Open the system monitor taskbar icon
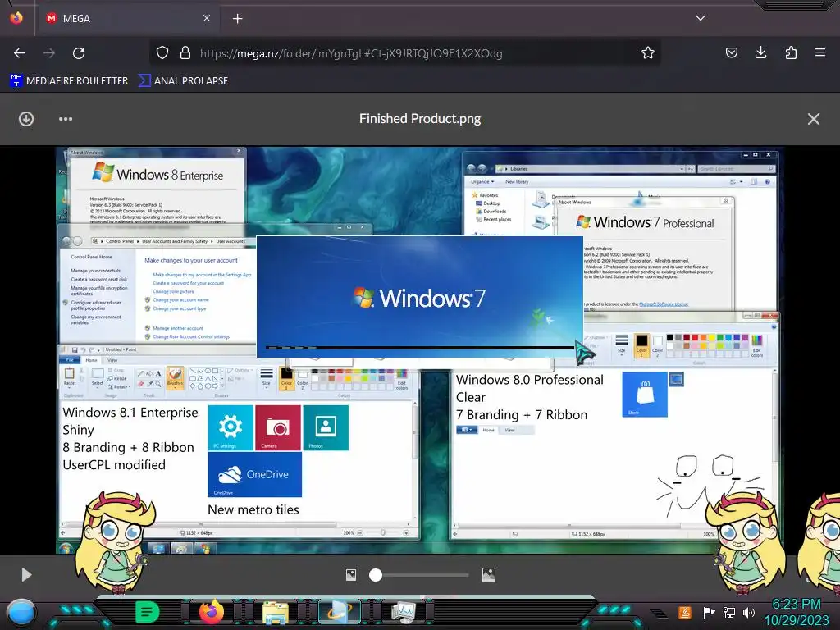The width and height of the screenshot is (840, 630). click(x=404, y=612)
